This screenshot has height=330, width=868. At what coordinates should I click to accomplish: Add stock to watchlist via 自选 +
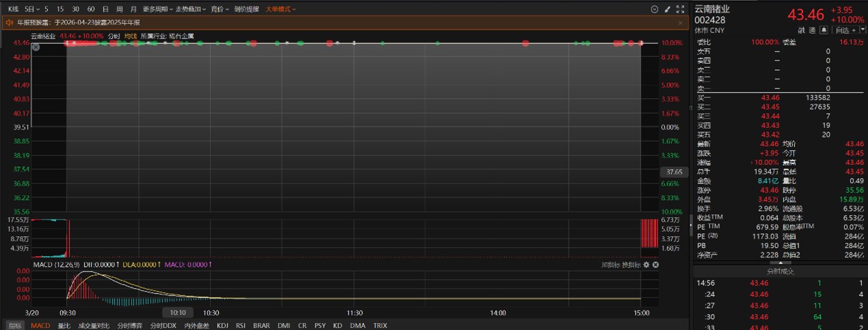(845, 30)
